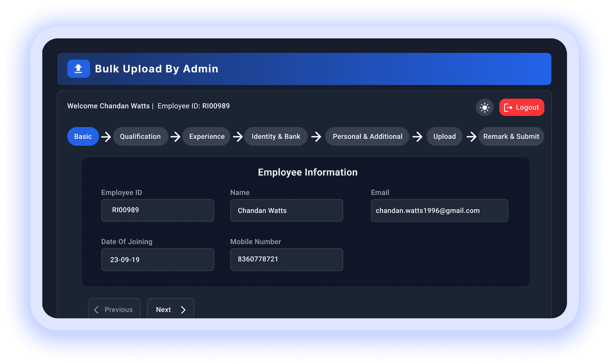Click the left chevron icon on Previous button
This screenshot has height=364, width=609.
click(96, 310)
